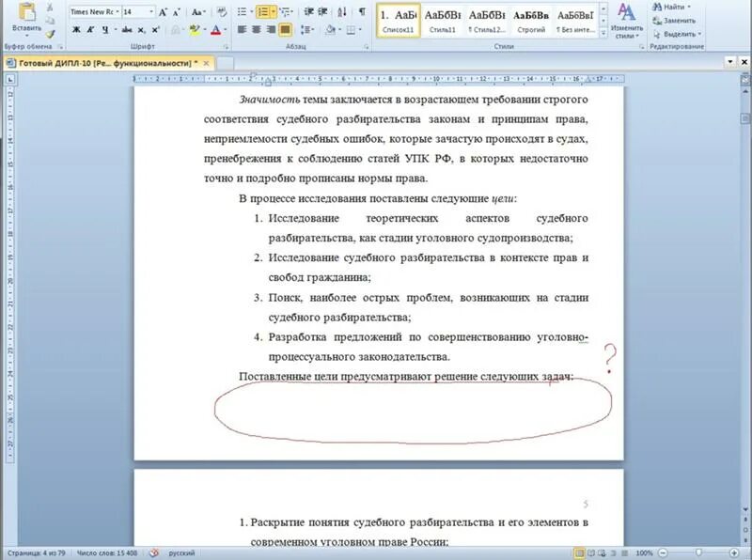Click the ruler tab selector icon
Image resolution: width=752 pixels, height=560 pixels.
click(x=10, y=79)
